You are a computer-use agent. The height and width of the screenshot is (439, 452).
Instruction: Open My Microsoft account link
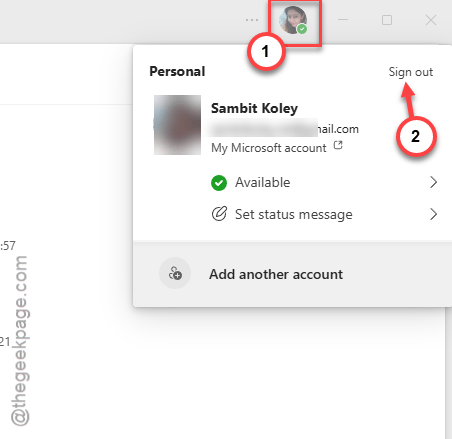point(269,148)
